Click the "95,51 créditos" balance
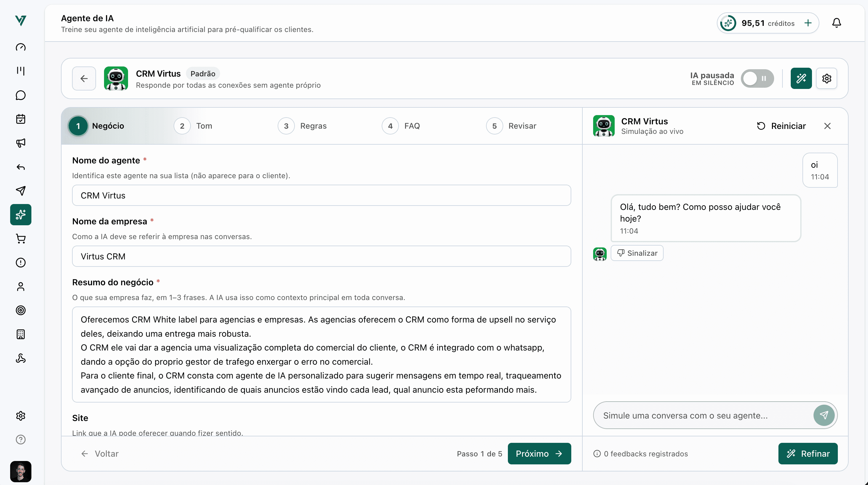Viewport: 868px width, 485px height. [768, 23]
